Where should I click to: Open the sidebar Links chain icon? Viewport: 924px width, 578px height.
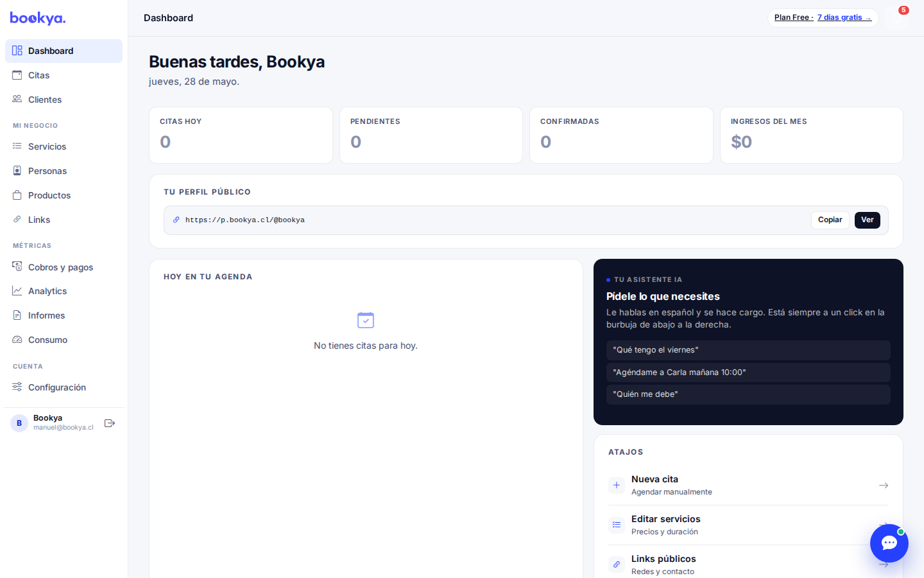click(17, 220)
